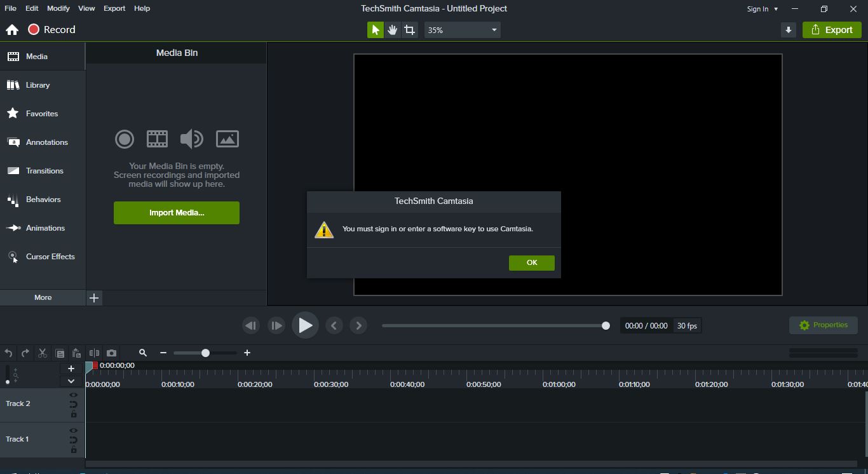Toggle the magnetic track icon on Track 2
The height and width of the screenshot is (474, 868).
[x=74, y=405]
